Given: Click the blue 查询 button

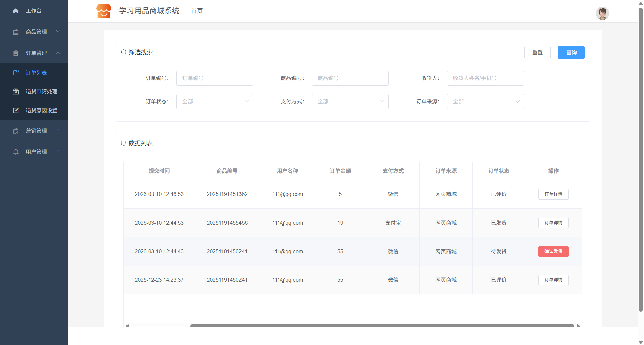Looking at the screenshot, I should (x=571, y=52).
